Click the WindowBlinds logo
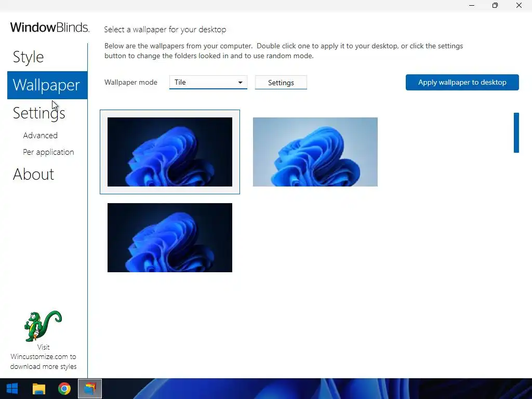Viewport: 532px width, 399px height. click(50, 27)
